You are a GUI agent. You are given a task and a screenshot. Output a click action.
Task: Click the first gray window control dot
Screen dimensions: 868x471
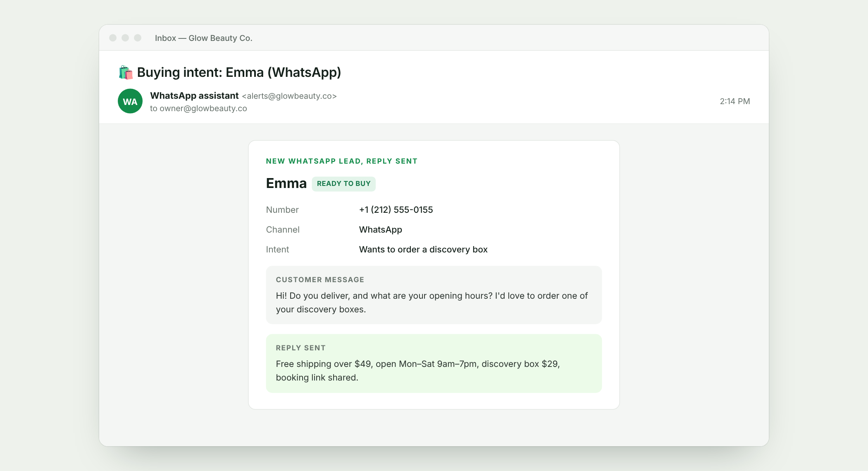113,38
